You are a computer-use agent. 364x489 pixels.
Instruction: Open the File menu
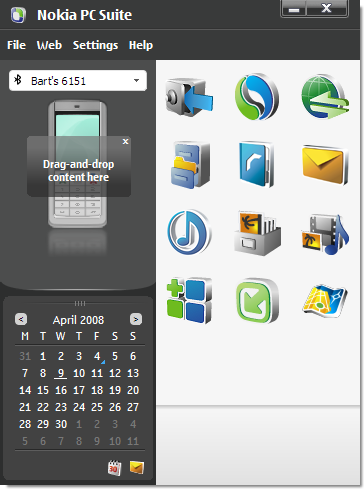click(17, 45)
